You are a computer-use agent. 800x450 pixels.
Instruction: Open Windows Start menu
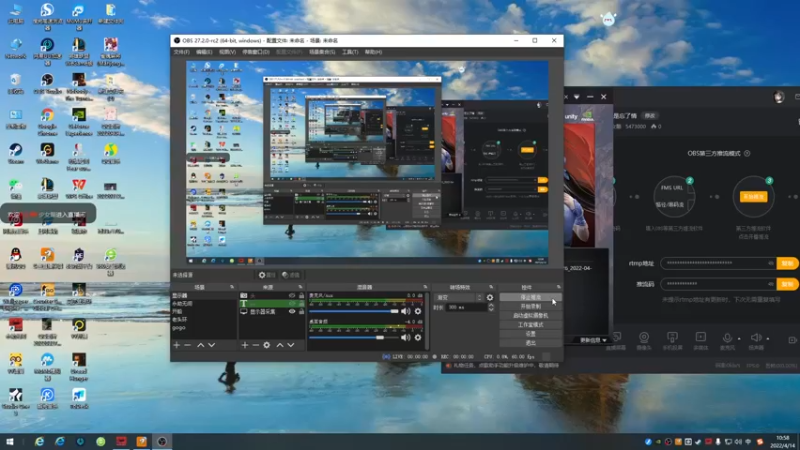[10, 441]
